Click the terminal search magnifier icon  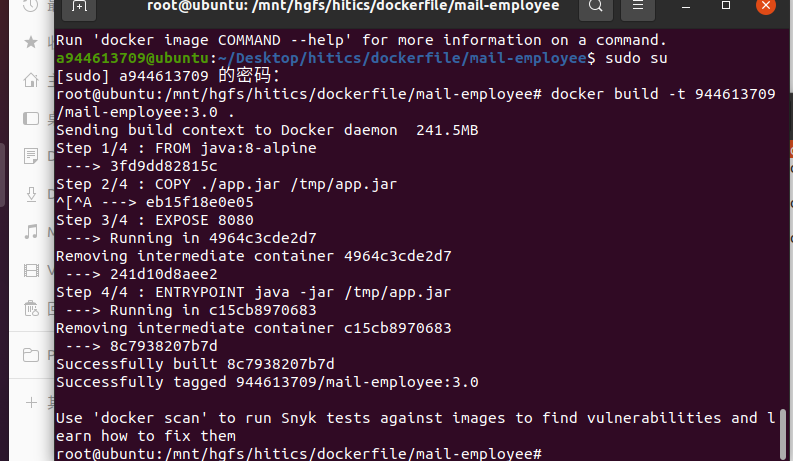596,8
